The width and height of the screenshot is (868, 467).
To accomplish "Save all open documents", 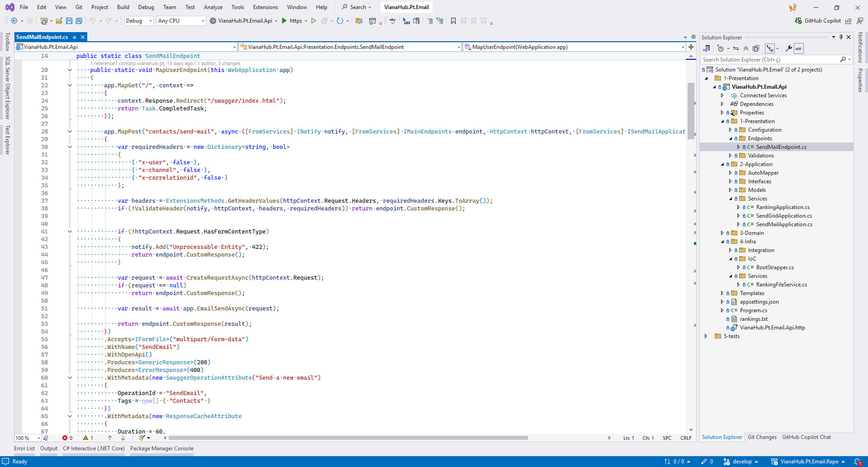I will click(x=79, y=21).
